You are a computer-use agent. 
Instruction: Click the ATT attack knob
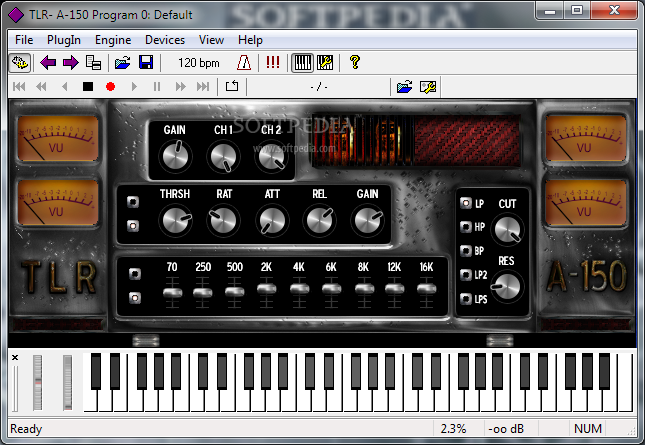pyautogui.click(x=272, y=220)
